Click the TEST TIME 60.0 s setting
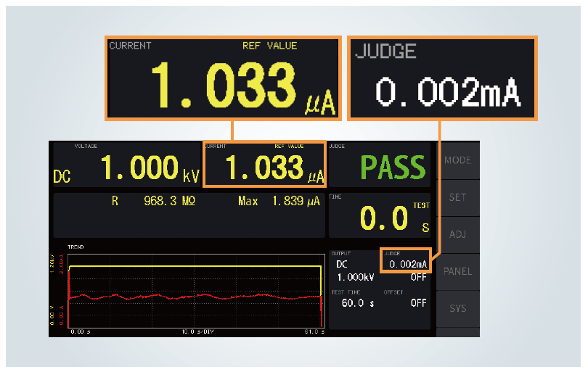Image resolution: width=588 pixels, height=372 pixels. (357, 302)
